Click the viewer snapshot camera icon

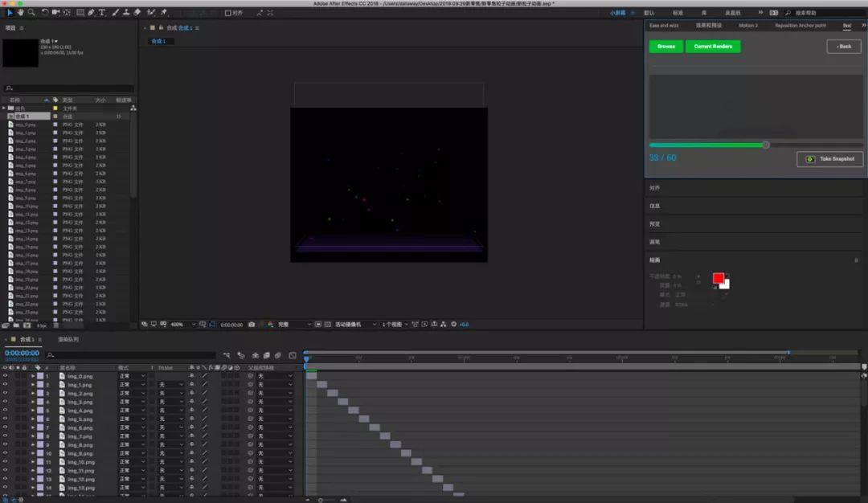tap(252, 325)
